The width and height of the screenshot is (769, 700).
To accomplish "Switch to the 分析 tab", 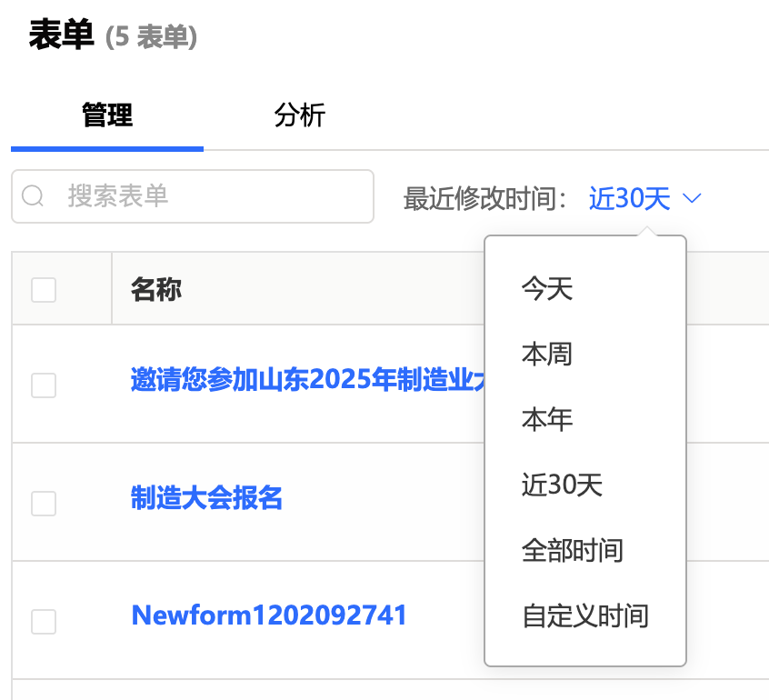I will click(x=300, y=115).
